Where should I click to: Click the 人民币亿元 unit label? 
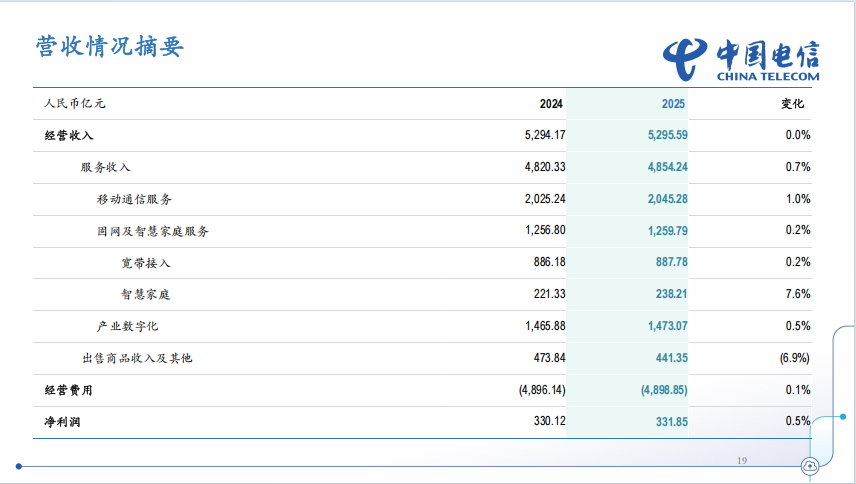tap(75, 103)
